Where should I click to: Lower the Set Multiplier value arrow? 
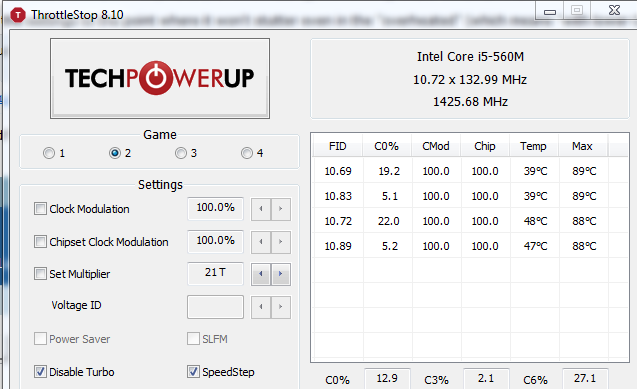pyautogui.click(x=261, y=274)
